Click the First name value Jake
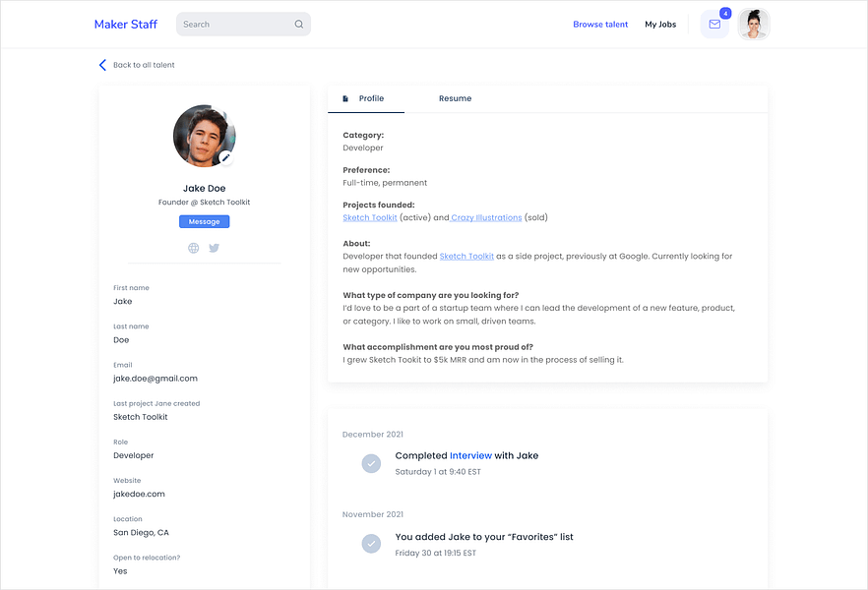The width and height of the screenshot is (868, 590). pos(122,301)
